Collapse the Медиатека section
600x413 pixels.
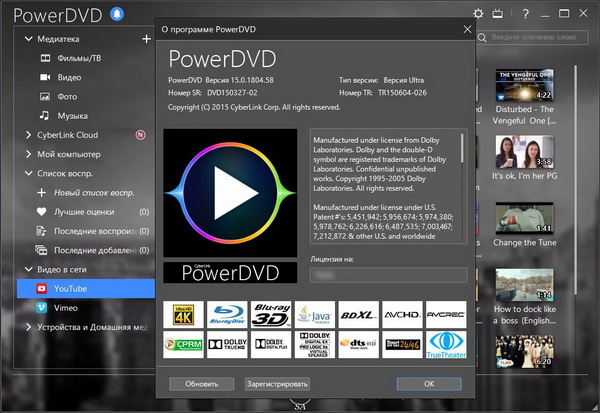28,39
